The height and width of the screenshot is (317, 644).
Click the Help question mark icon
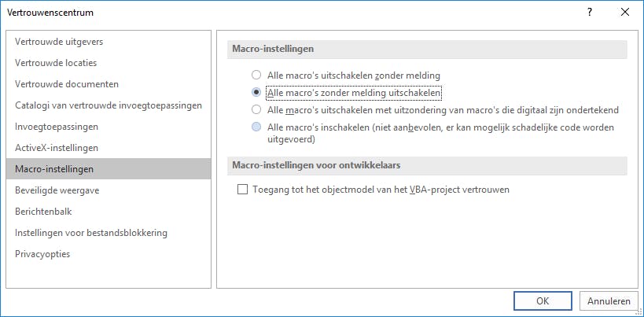[x=589, y=13]
